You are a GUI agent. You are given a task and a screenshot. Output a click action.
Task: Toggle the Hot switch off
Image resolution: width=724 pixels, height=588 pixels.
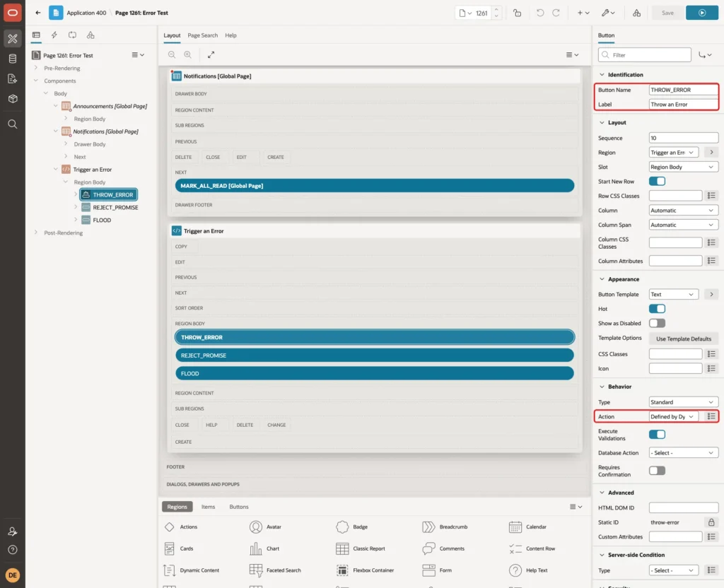657,309
